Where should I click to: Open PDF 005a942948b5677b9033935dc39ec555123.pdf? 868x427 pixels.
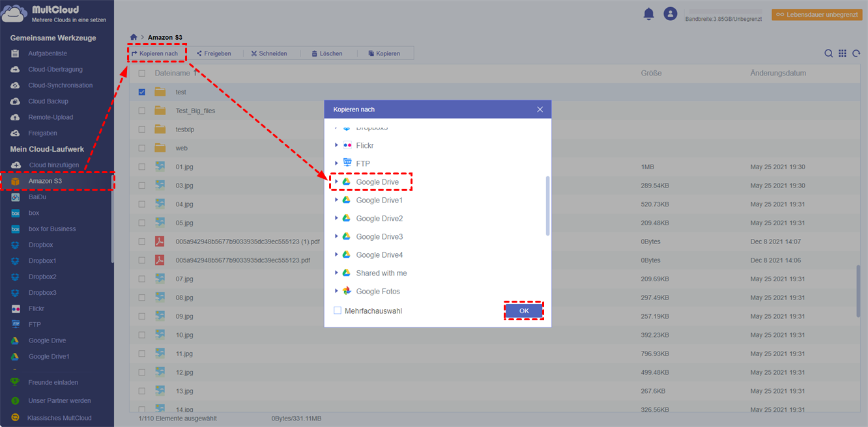pyautogui.click(x=243, y=260)
